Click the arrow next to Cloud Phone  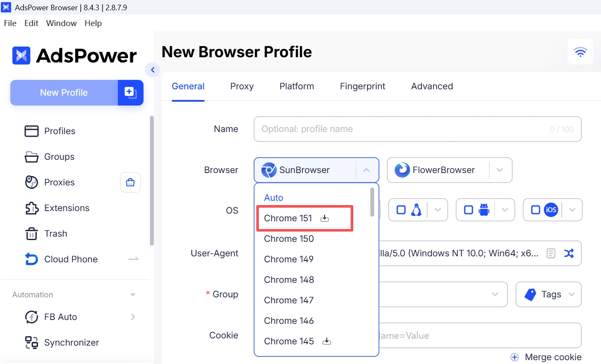point(133,259)
